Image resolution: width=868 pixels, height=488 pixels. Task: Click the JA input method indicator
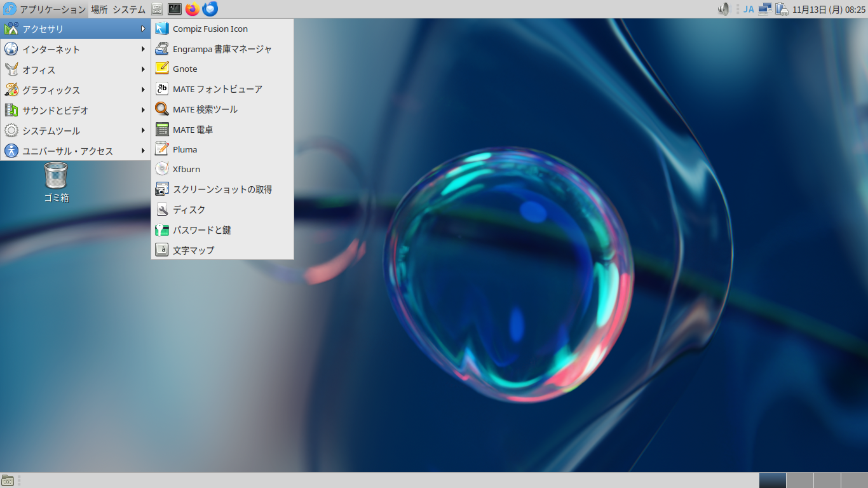point(749,10)
